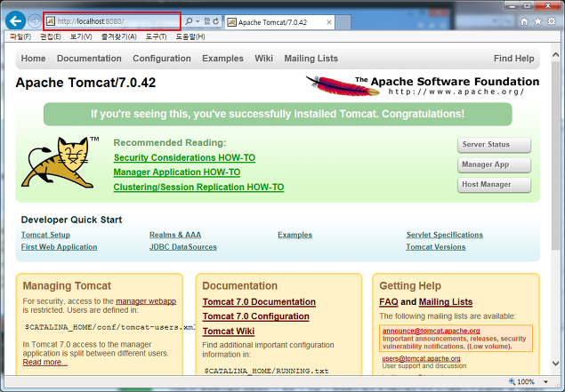
Task: Click the Apache Tomcat/7.0.42 page heading
Action: point(85,83)
